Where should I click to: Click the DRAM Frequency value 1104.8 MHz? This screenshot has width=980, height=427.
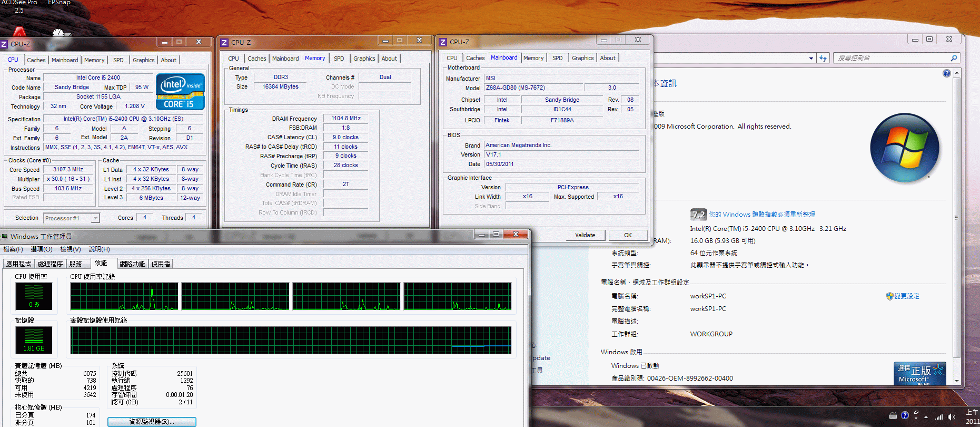(x=345, y=119)
